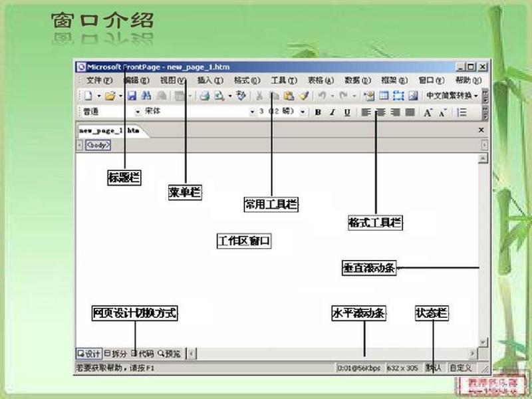This screenshot has width=532, height=399.
Task: Open the 文件(F) menu
Action: point(99,80)
